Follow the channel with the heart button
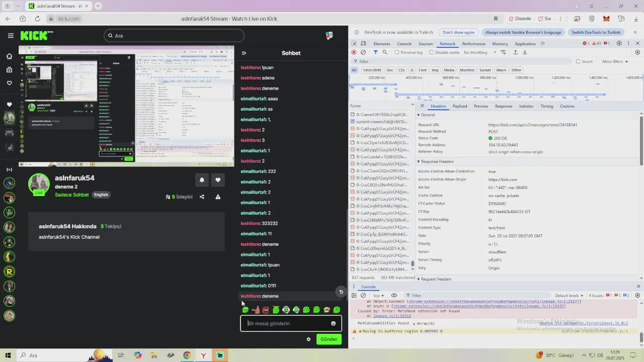 coord(218,180)
